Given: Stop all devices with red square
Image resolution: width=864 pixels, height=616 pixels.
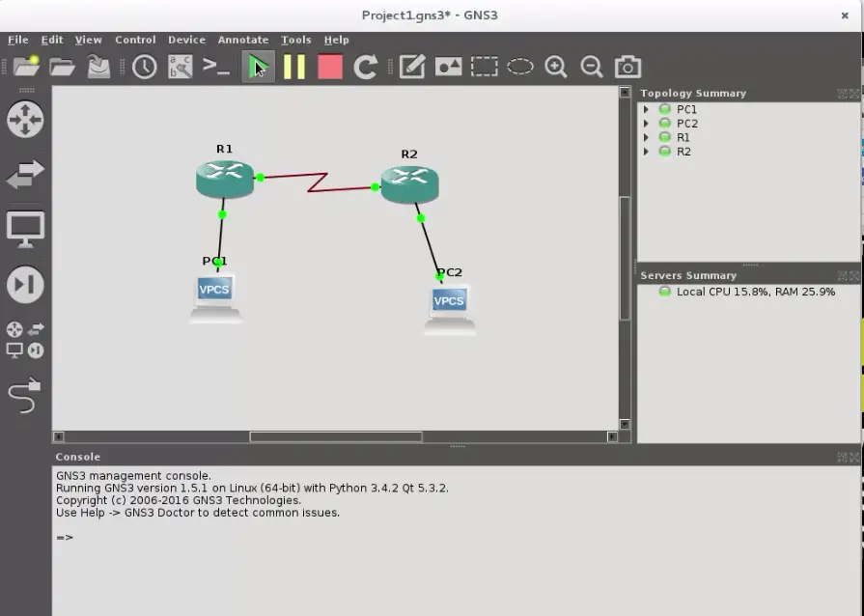Looking at the screenshot, I should [330, 67].
